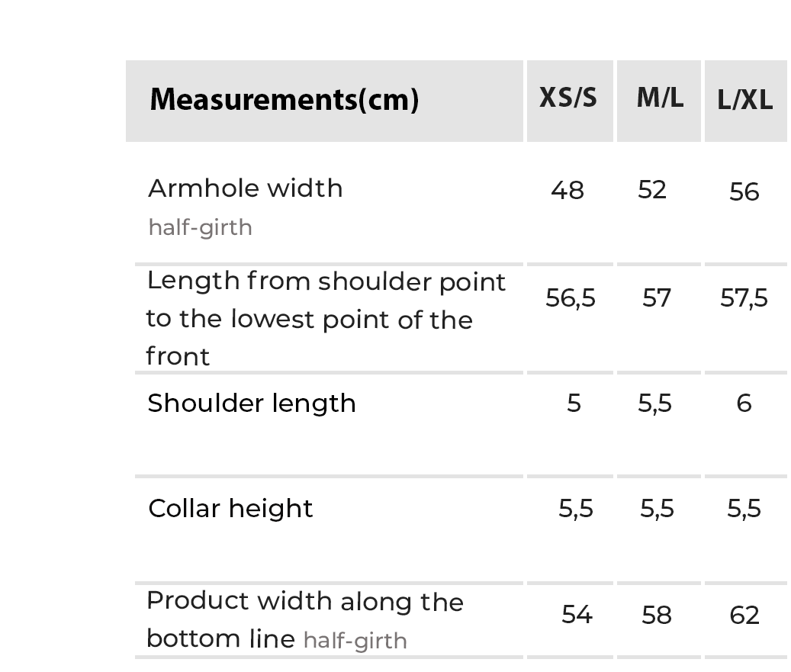This screenshot has height=672, width=791.
Task: Select the M/L size column header
Action: point(660,98)
